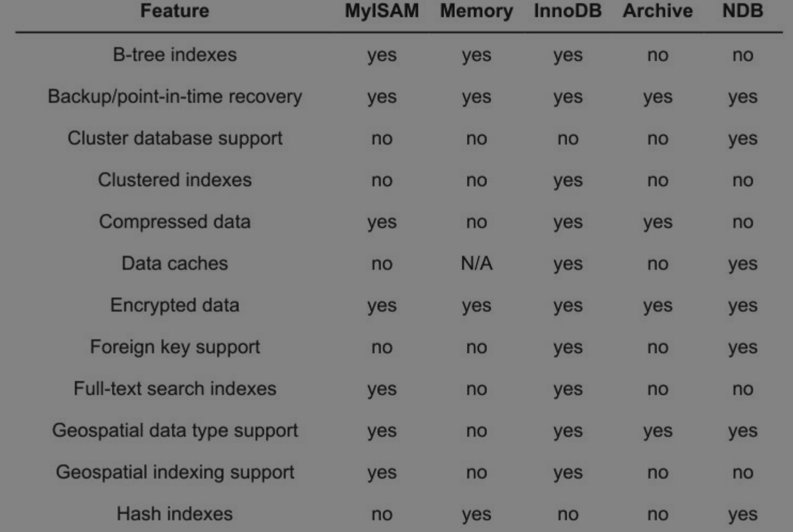Select the Compressed data row label
Image resolution: width=793 pixels, height=532 pixels.
point(174,222)
